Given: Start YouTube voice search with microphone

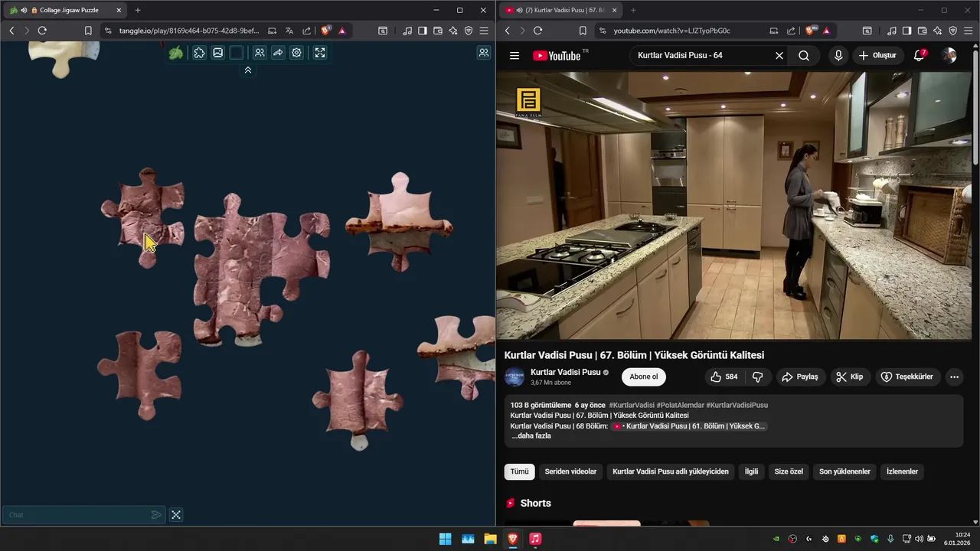Looking at the screenshot, I should pyautogui.click(x=838, y=55).
